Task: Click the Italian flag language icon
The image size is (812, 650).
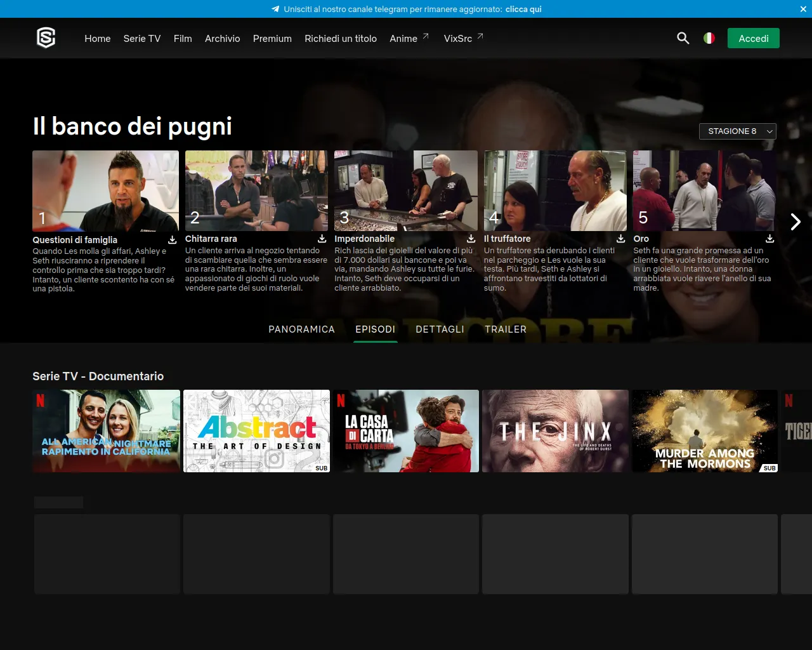Action: click(x=709, y=38)
